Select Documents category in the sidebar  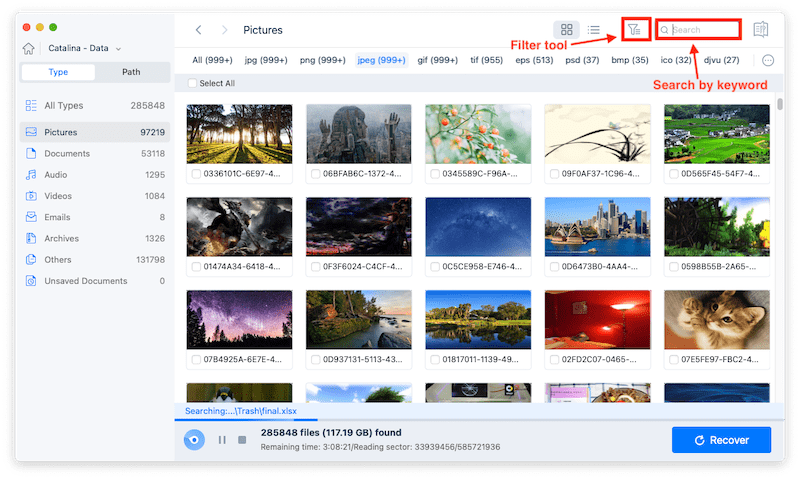67,153
